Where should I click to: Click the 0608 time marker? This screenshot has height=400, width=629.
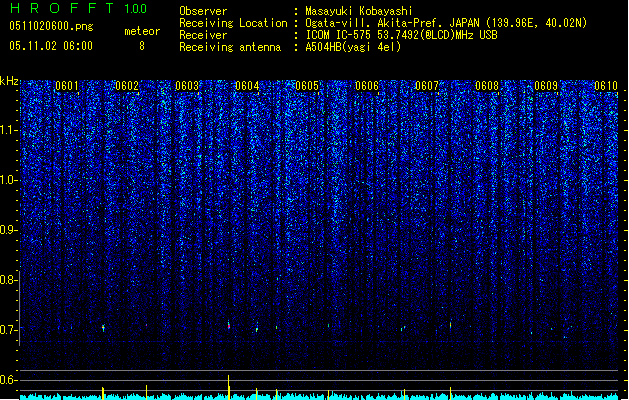point(487,86)
